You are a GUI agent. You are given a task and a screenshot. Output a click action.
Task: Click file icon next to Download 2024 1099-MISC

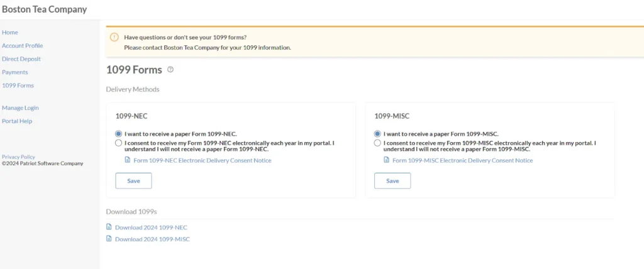click(x=109, y=238)
